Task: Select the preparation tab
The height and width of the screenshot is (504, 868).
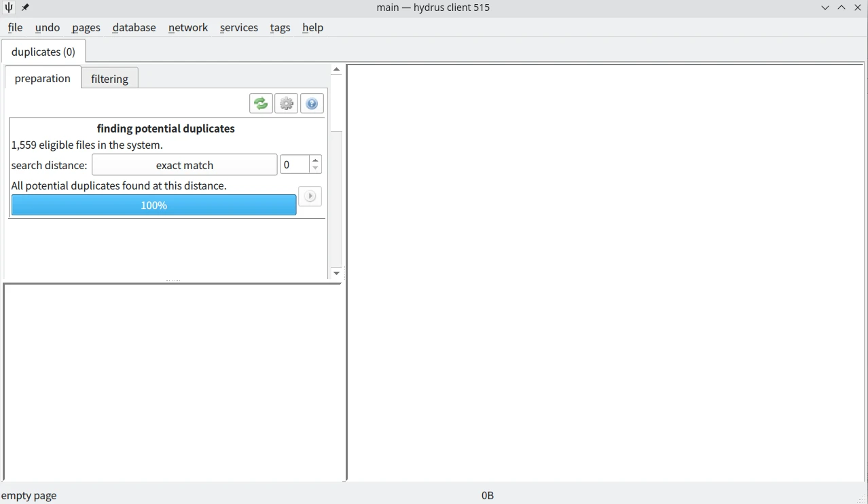Action: click(42, 78)
